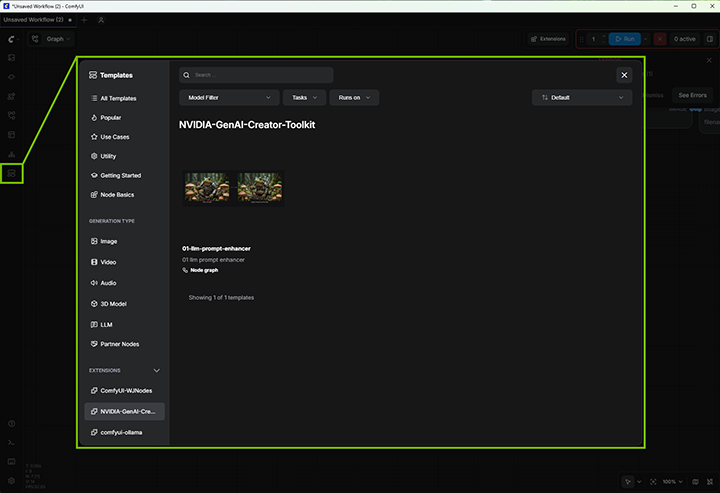This screenshot has width=720, height=493.
Task: Click the templates search field
Action: (256, 75)
